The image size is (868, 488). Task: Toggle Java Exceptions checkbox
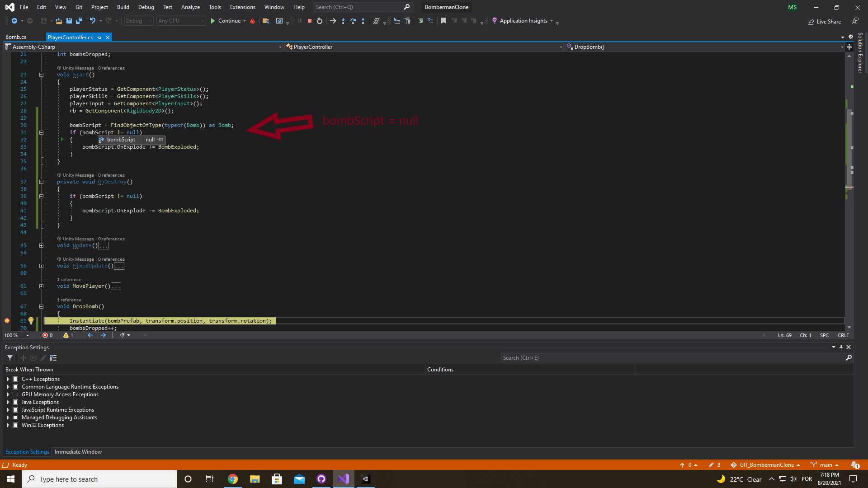pos(15,402)
